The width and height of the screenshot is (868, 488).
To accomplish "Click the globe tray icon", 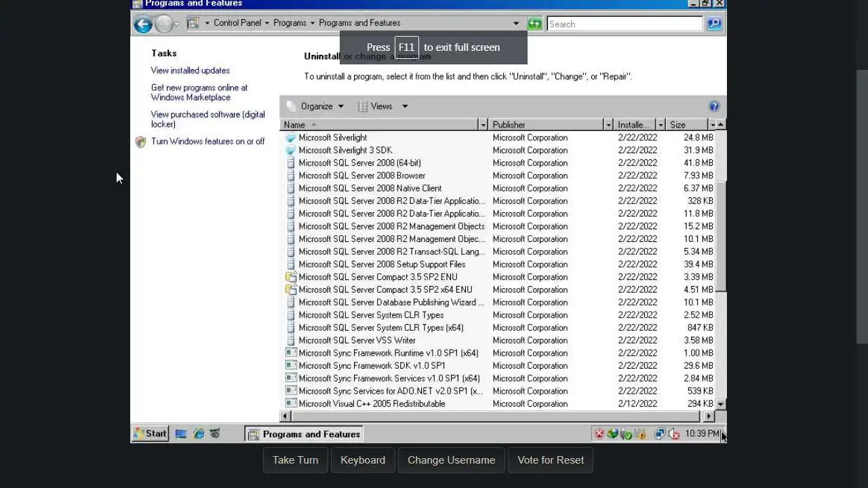I will (x=612, y=434).
